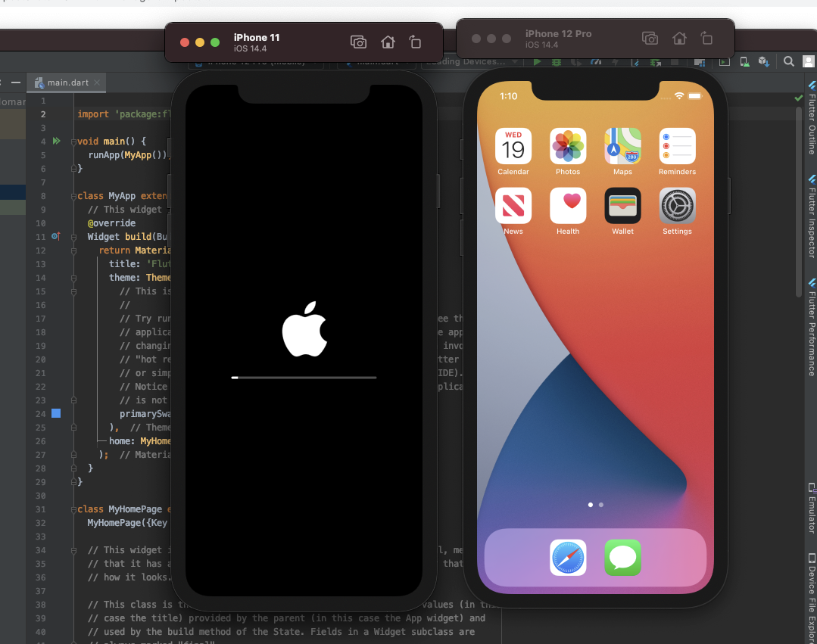Screen dimensions: 817x644
Task: Open Emulator tool window tab
Action: tap(811, 508)
